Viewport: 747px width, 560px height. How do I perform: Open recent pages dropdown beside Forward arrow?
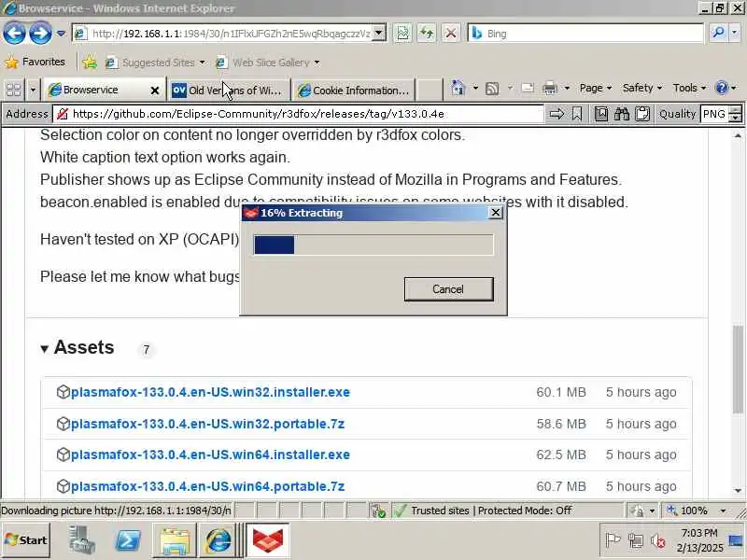click(x=61, y=34)
